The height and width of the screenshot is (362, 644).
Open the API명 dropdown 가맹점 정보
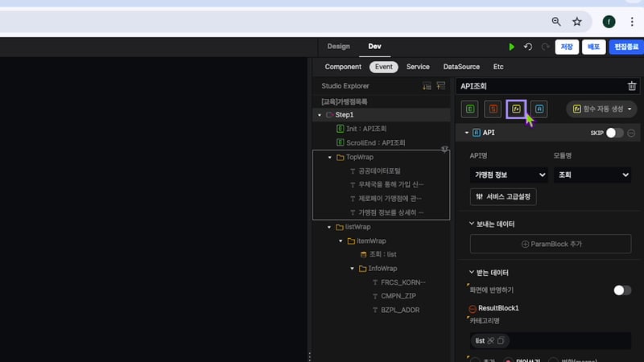pyautogui.click(x=510, y=175)
